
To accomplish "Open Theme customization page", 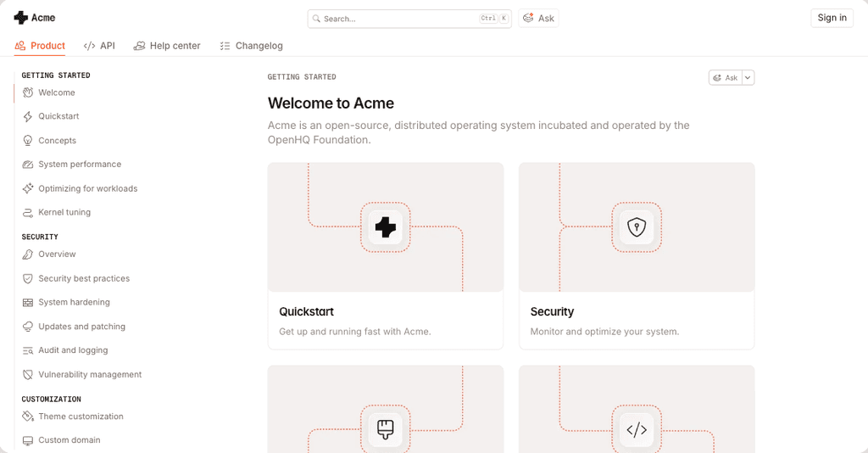I will pyautogui.click(x=81, y=417).
